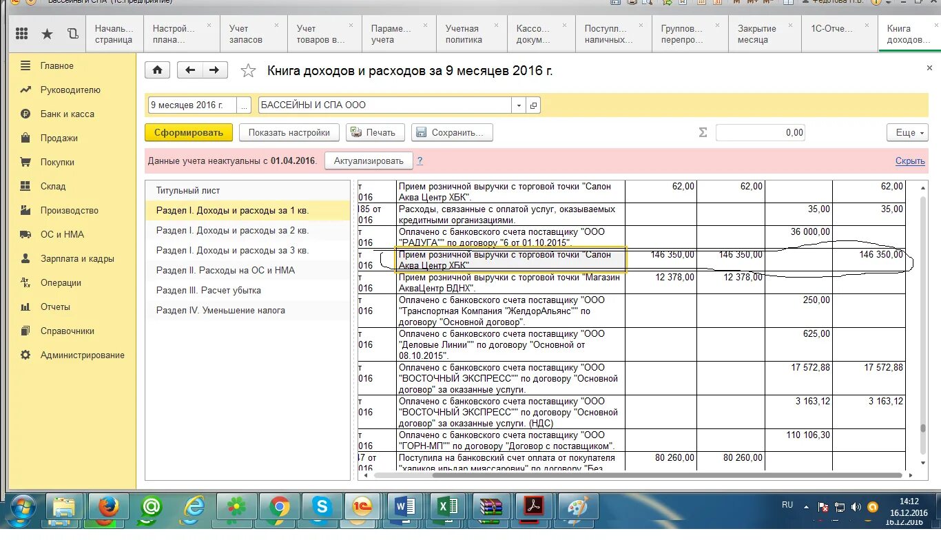Select Раздел I. Доходы и расходы за 2 кв.

(x=248, y=231)
